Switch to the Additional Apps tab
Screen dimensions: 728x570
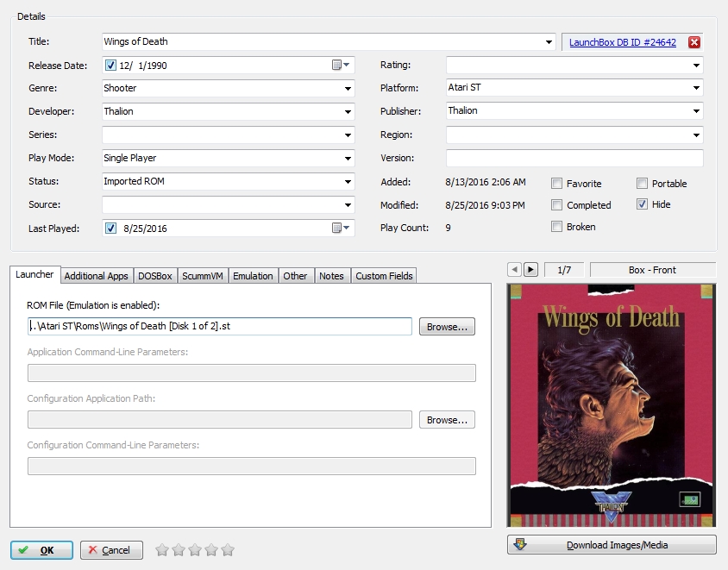(96, 276)
